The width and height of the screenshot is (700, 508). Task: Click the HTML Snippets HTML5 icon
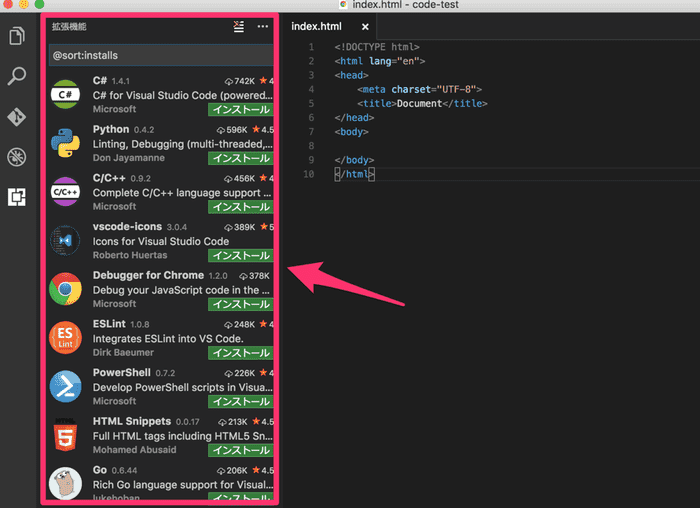pos(66,435)
